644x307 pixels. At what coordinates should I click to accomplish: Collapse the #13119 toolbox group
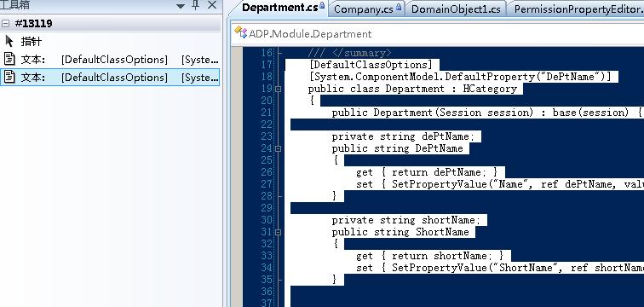(x=5, y=24)
